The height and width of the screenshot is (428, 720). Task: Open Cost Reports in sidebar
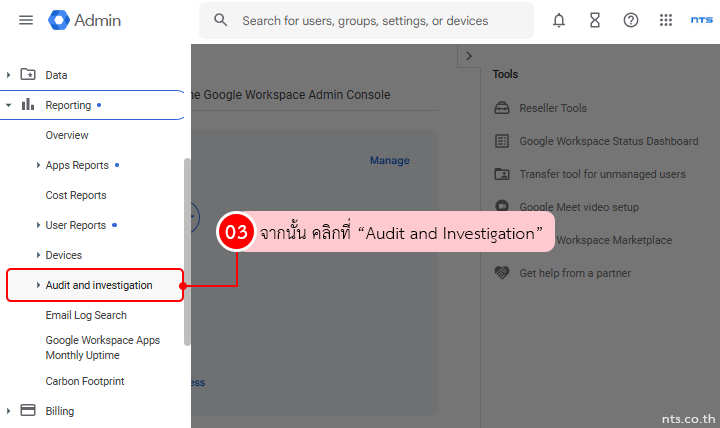[76, 195]
